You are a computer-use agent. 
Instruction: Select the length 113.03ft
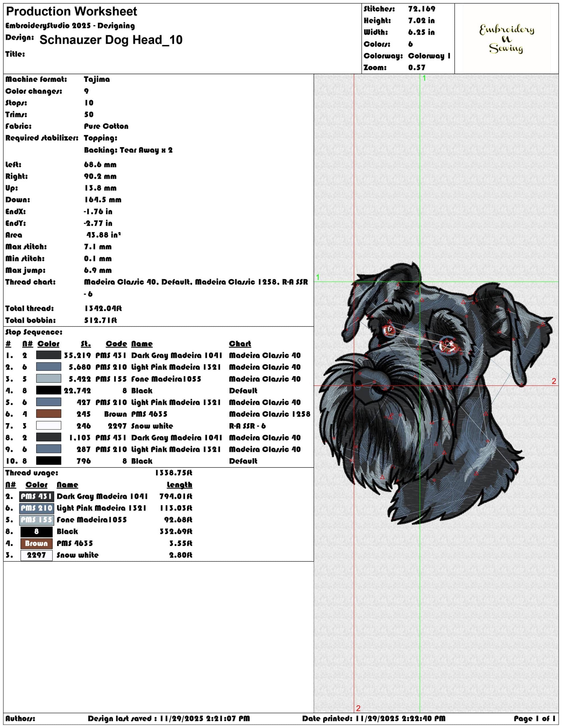176,508
